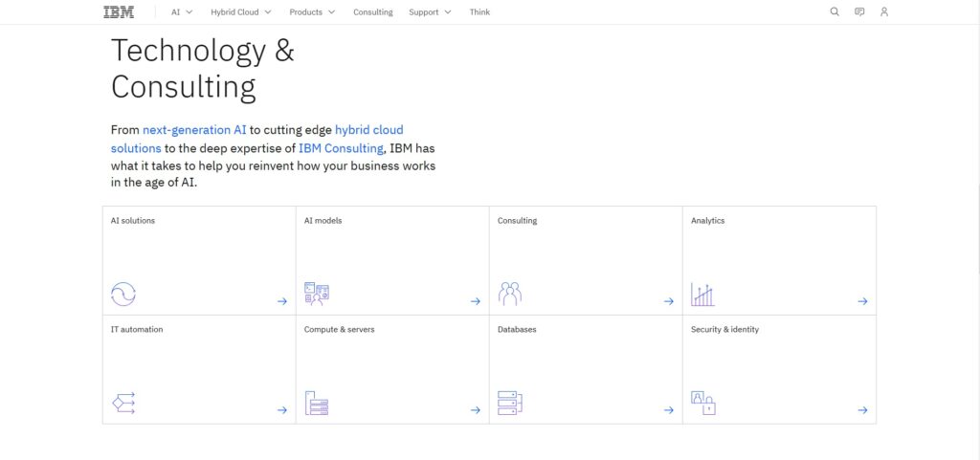Expand the Products menu
Image resolution: width=980 pixels, height=460 pixels.
[312, 11]
